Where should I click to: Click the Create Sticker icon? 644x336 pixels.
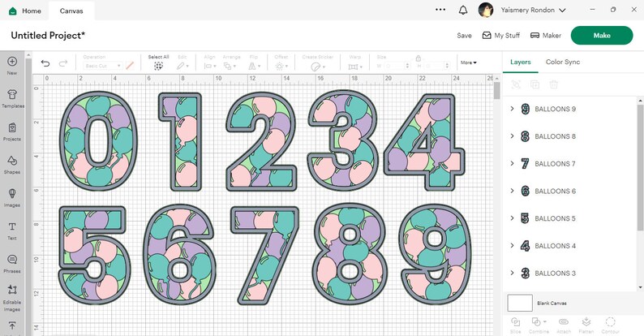317,66
